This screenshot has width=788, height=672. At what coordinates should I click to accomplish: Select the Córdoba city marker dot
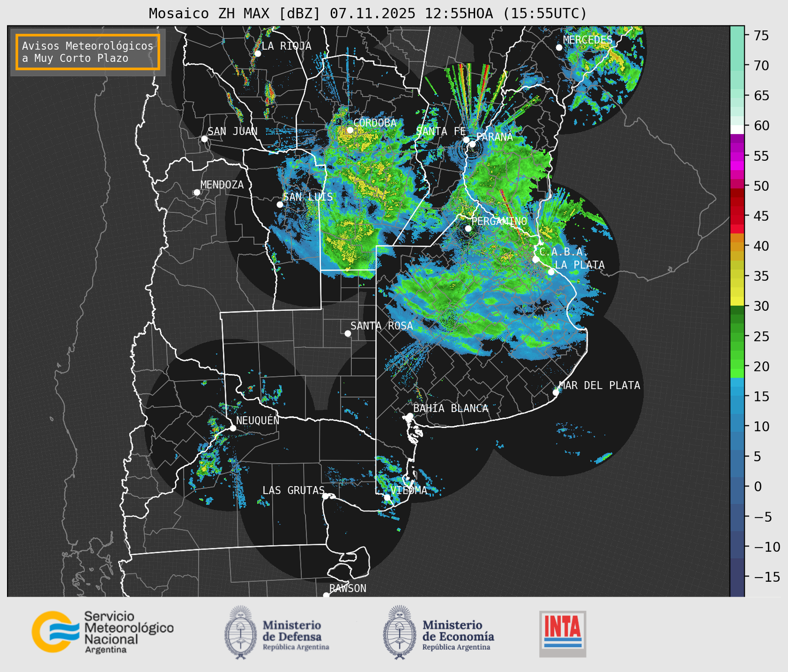(x=350, y=130)
